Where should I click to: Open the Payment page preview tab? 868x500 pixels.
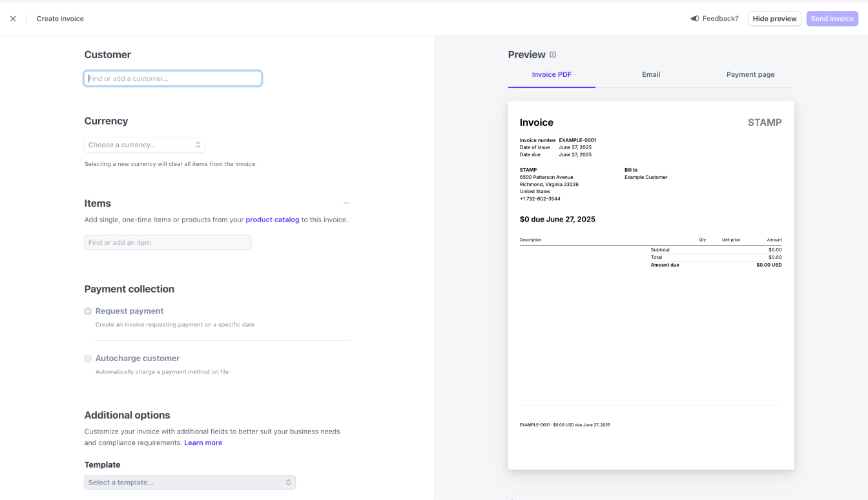[x=750, y=75]
